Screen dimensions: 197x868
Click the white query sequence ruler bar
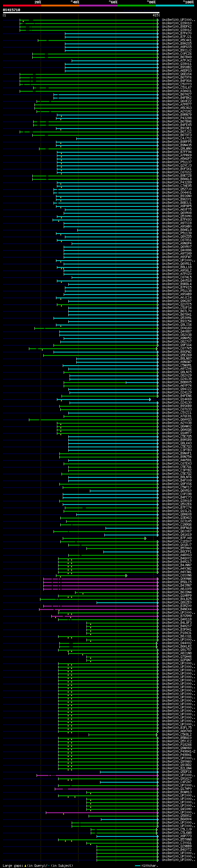(81, 13)
